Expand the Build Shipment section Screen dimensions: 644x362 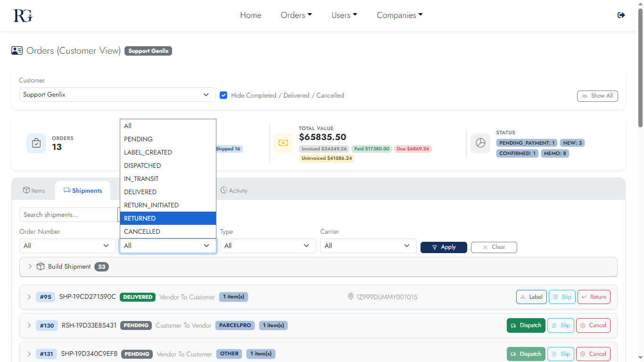30,266
